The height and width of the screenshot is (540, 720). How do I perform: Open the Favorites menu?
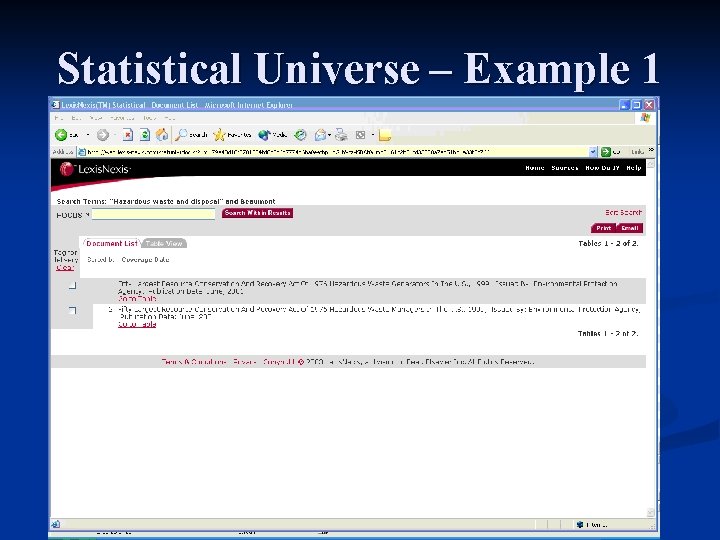[122, 118]
